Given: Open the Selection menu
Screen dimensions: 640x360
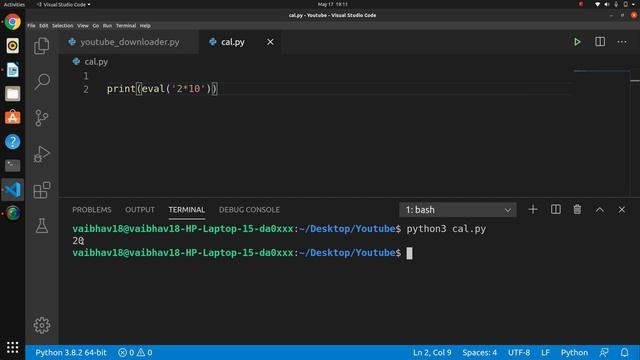Looking at the screenshot, I should (x=62, y=25).
